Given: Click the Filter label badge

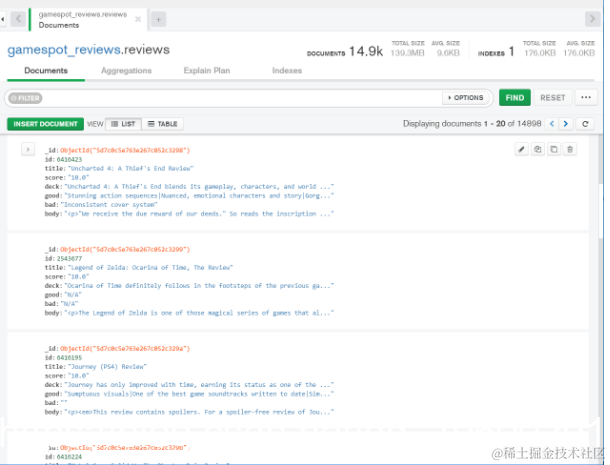Looking at the screenshot, I should point(25,98).
